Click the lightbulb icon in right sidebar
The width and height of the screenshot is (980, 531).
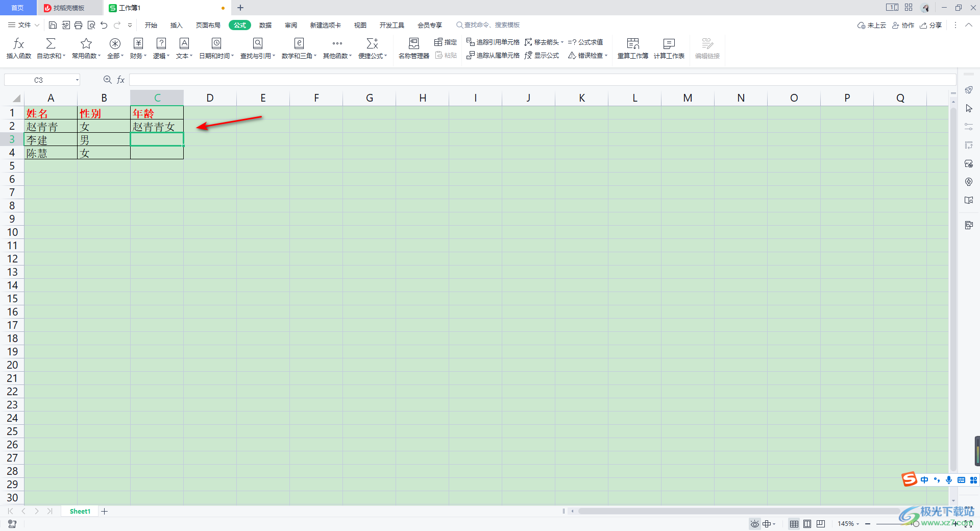pos(969,182)
